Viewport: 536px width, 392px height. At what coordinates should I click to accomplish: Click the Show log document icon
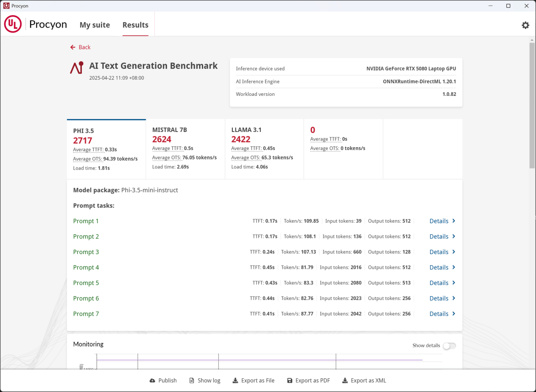click(x=192, y=381)
